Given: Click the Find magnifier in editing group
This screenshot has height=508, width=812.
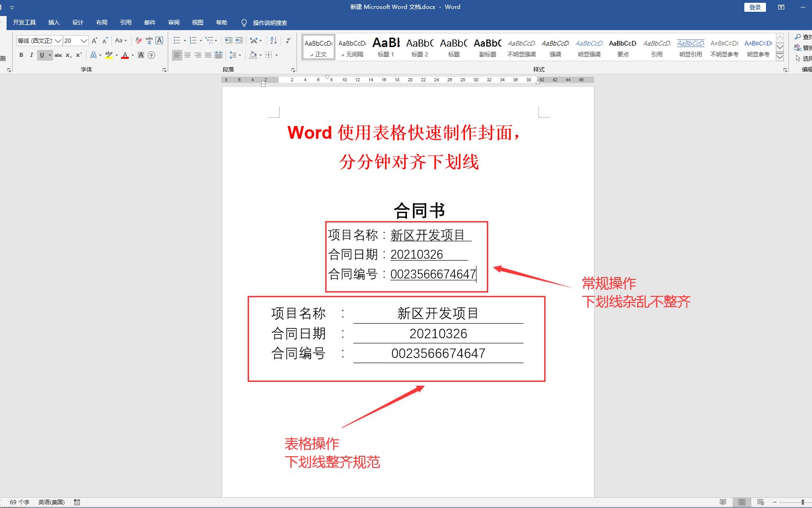Looking at the screenshot, I should 798,37.
